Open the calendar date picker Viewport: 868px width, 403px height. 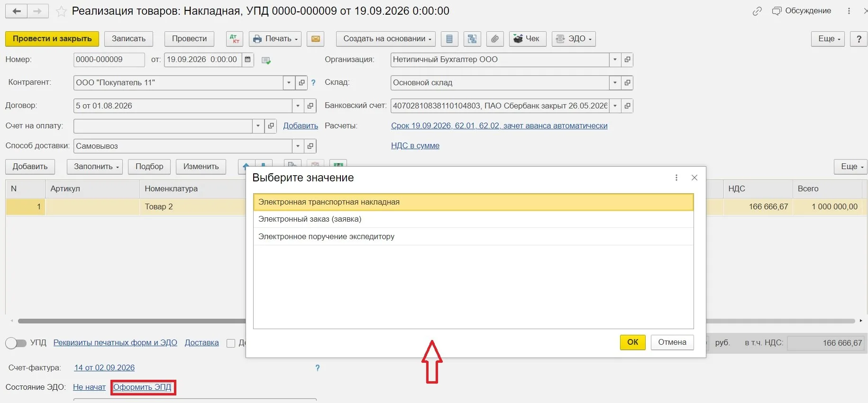coord(247,60)
